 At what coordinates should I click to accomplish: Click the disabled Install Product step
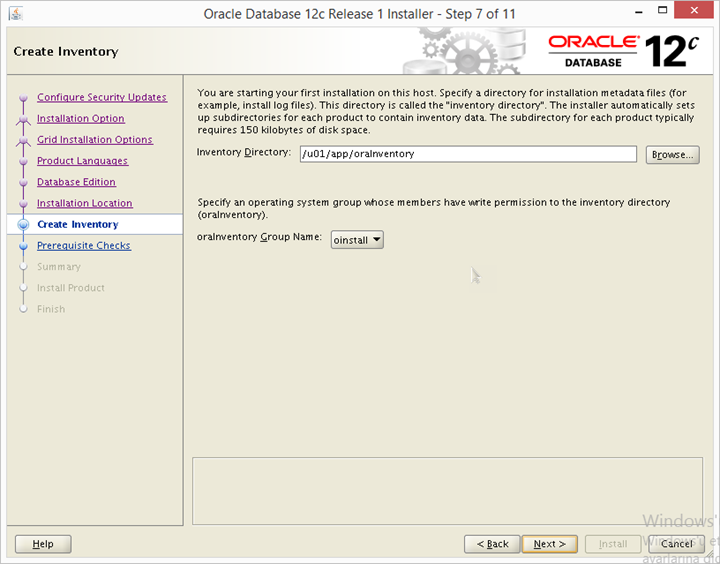point(71,288)
